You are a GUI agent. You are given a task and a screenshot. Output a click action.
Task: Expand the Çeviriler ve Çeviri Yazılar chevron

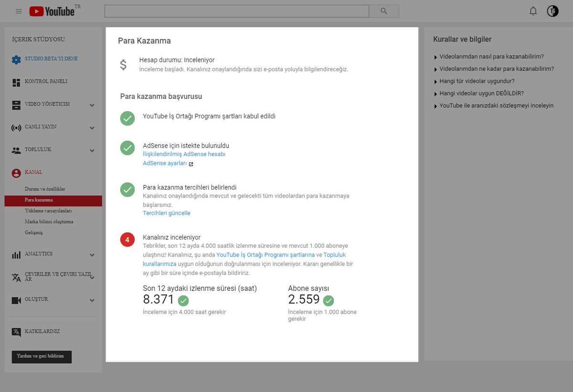92,278
